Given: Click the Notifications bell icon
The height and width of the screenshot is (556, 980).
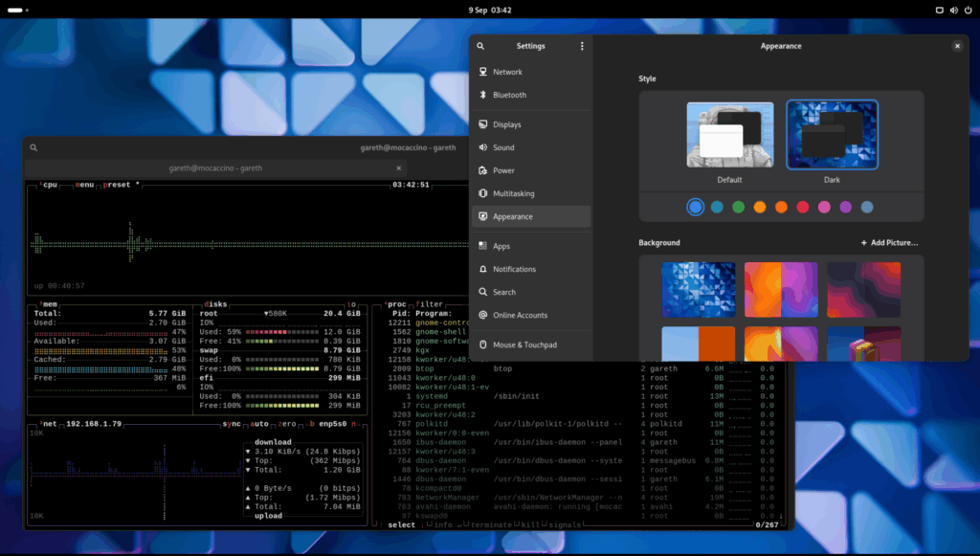Looking at the screenshot, I should coord(483,269).
